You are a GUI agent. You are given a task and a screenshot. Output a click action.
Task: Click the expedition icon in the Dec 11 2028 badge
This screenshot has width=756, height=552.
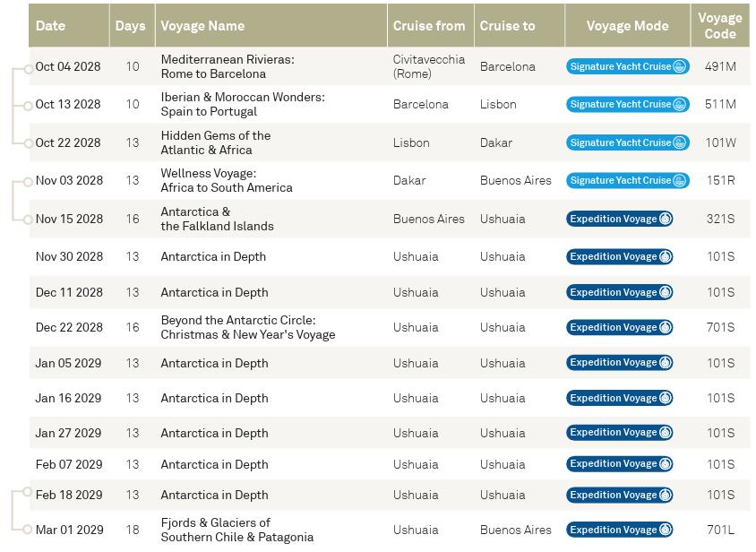[x=666, y=292]
